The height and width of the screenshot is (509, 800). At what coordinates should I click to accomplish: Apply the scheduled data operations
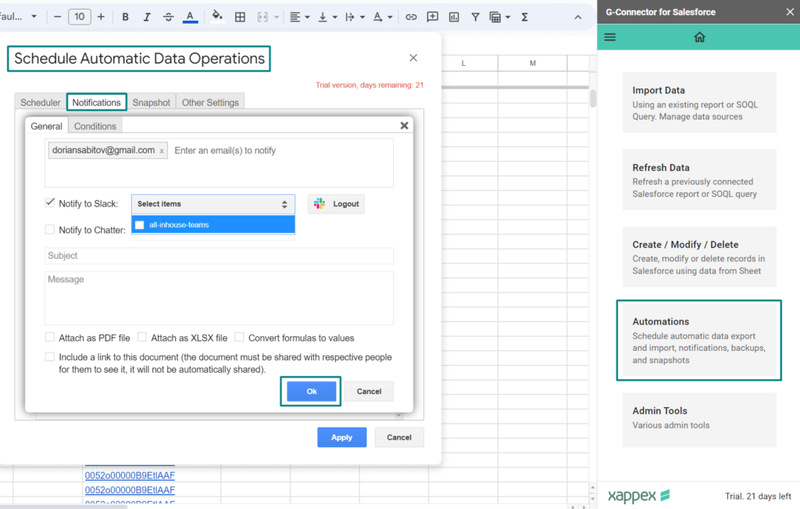point(342,437)
